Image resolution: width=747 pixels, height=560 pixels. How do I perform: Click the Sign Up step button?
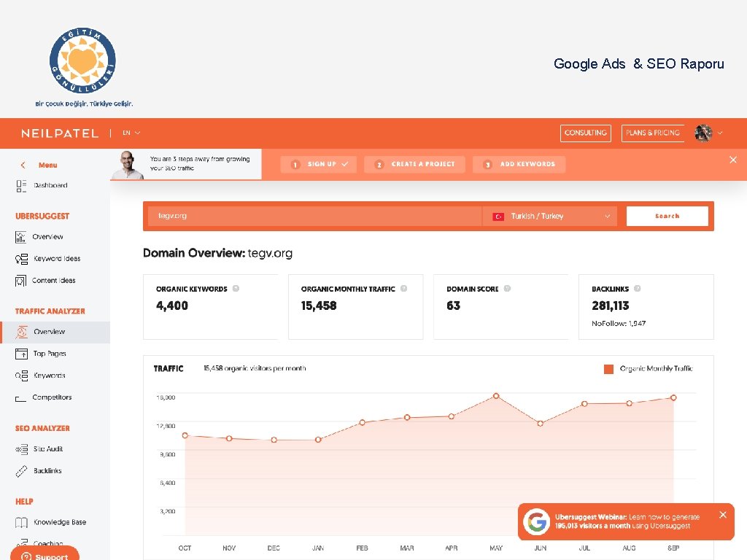click(318, 164)
